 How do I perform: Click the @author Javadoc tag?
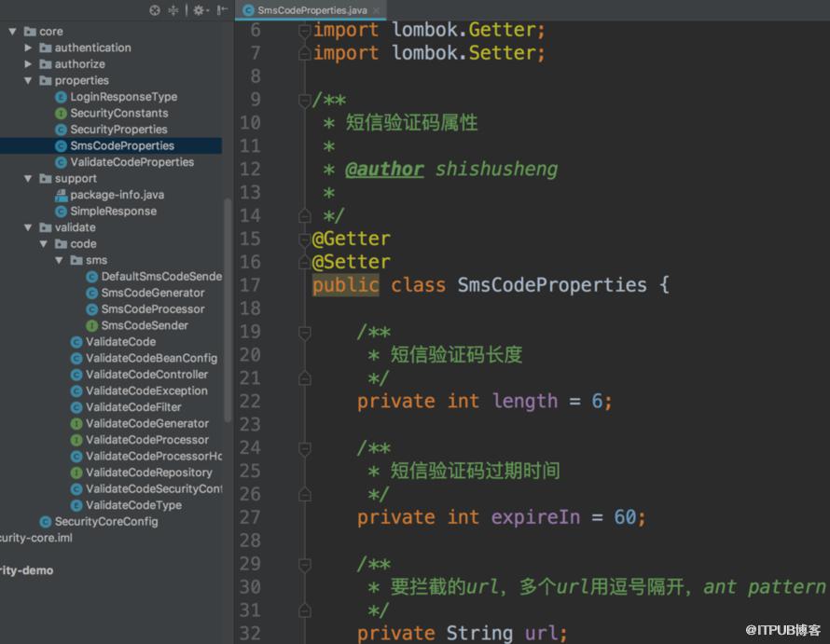point(384,170)
